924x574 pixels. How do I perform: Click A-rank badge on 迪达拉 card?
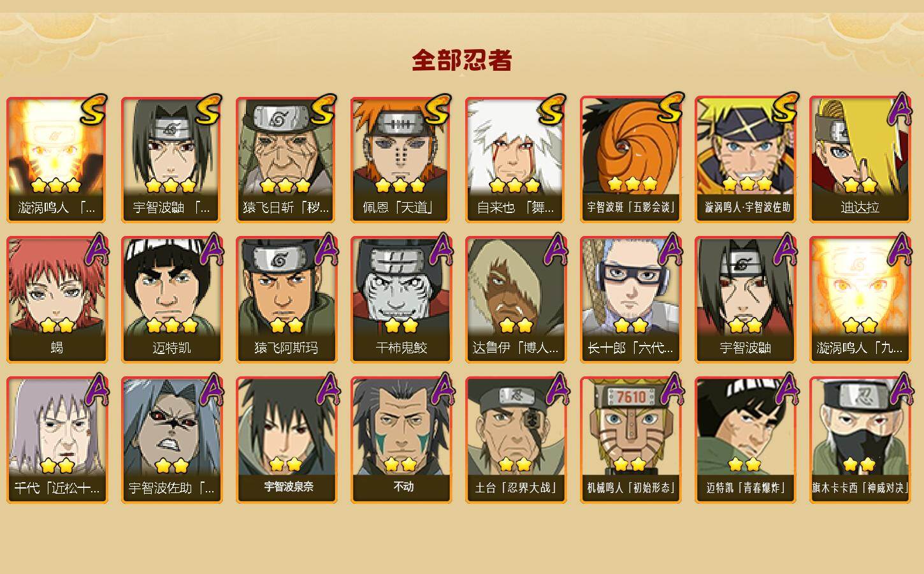click(x=899, y=110)
